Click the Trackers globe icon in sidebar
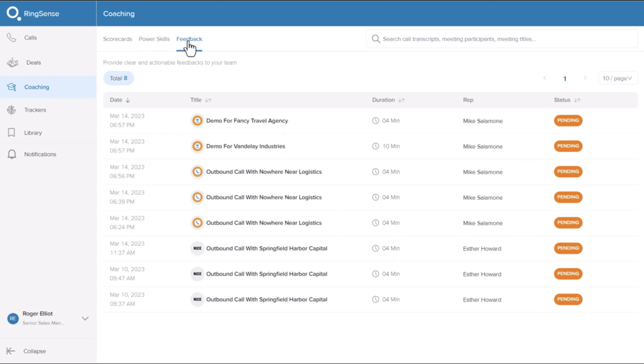This screenshot has width=644, height=364. pyautogui.click(x=11, y=110)
